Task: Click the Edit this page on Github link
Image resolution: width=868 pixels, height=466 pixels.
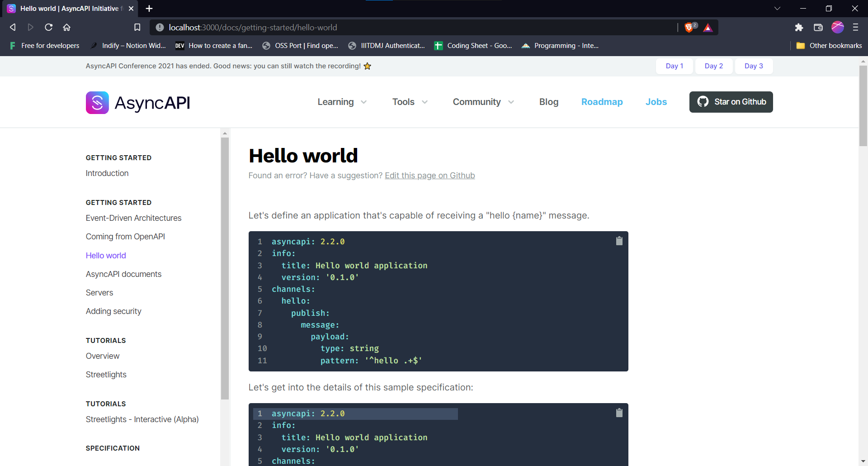Action: [x=429, y=176]
